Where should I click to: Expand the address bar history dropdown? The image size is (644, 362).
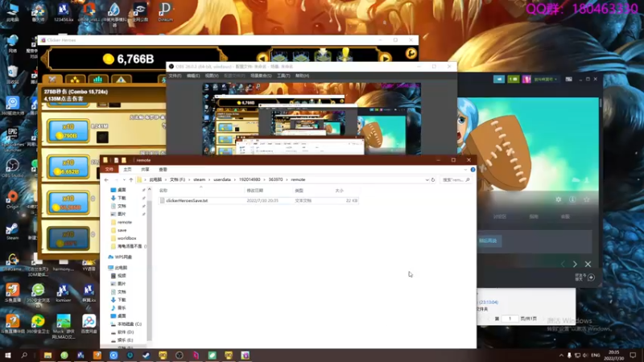tap(427, 179)
